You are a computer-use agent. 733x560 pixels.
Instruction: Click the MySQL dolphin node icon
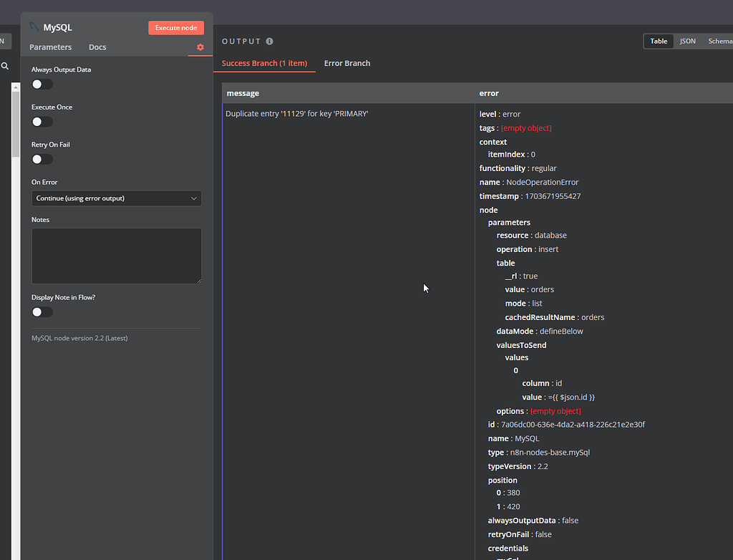34,27
